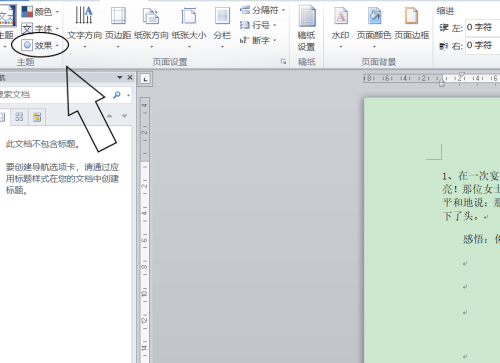The image size is (500, 363).
Task: Expand the 颜色 theme colors dropdown
Action: pos(40,12)
